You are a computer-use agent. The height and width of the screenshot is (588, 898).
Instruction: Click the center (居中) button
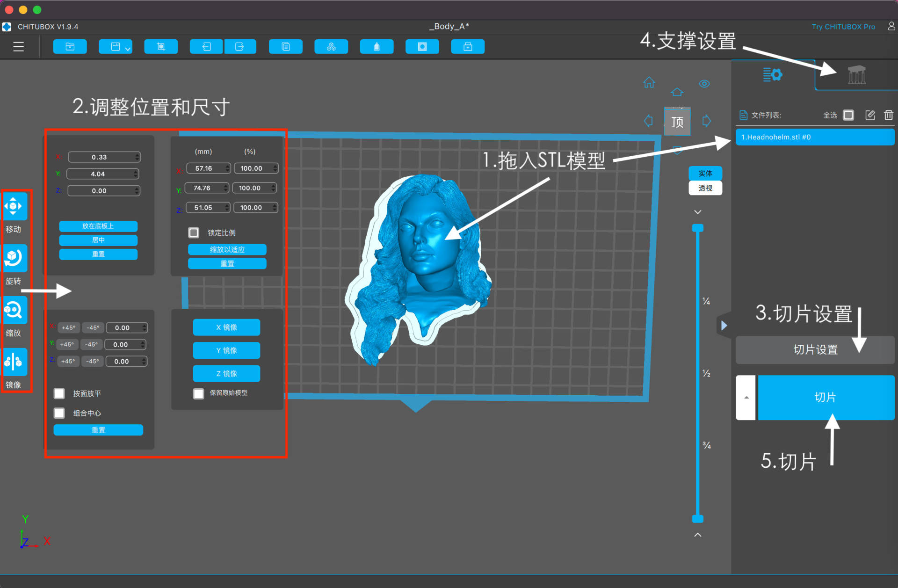point(98,240)
